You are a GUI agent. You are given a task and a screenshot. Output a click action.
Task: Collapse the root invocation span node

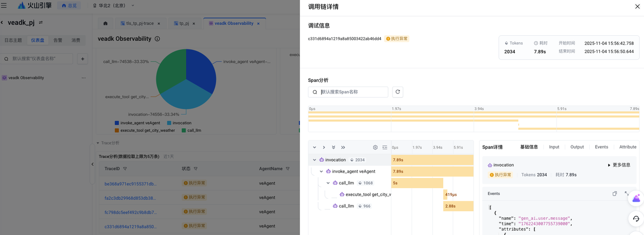tap(314, 160)
